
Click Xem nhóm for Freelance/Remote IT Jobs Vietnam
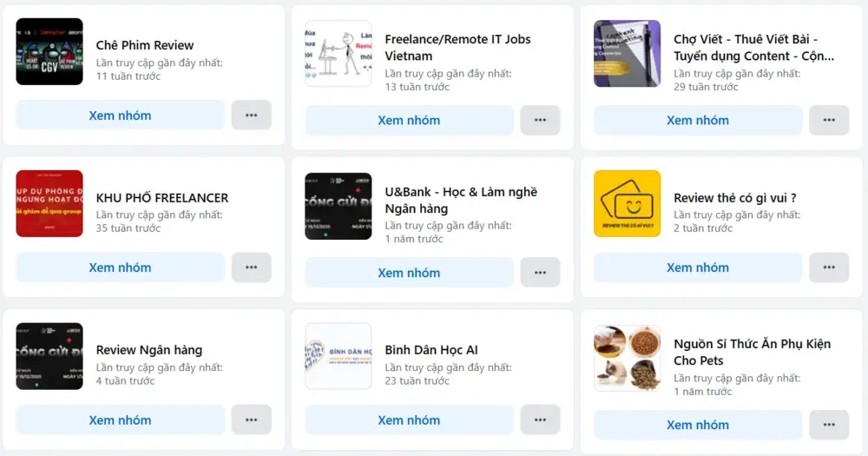click(409, 120)
